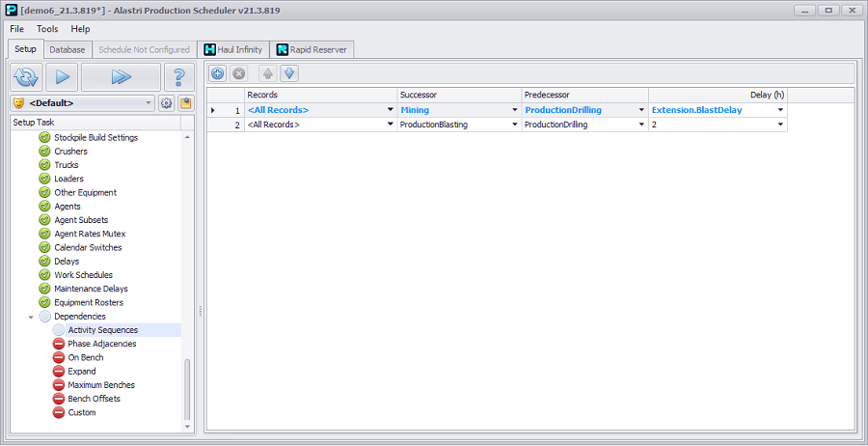This screenshot has width=868, height=446.
Task: Open the Tools menu
Action: [x=47, y=29]
